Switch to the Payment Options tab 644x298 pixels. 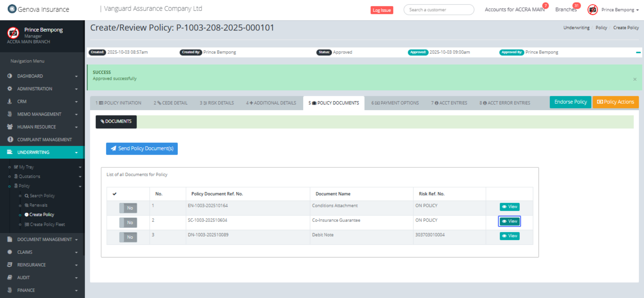[x=395, y=103]
